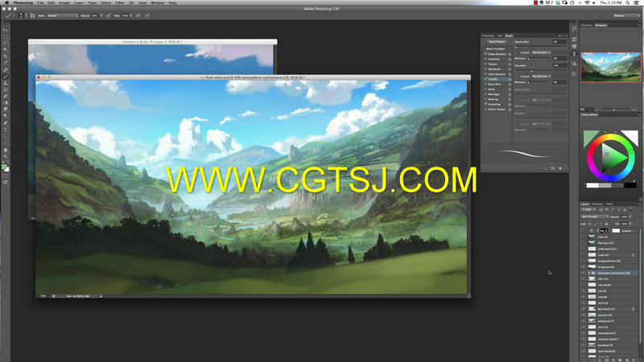The width and height of the screenshot is (644, 362).
Task: Toggle pressure for opacity icon
Action: [x=108, y=15]
